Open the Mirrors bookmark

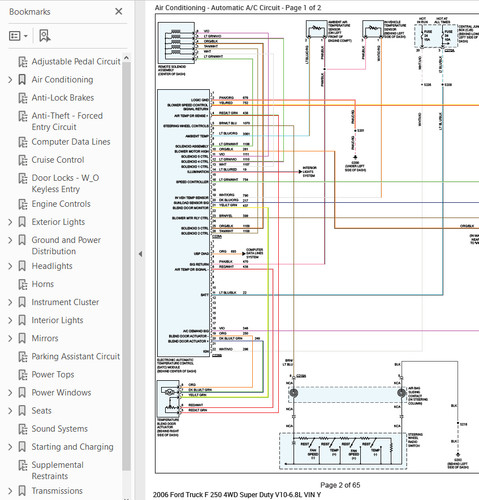click(45, 338)
